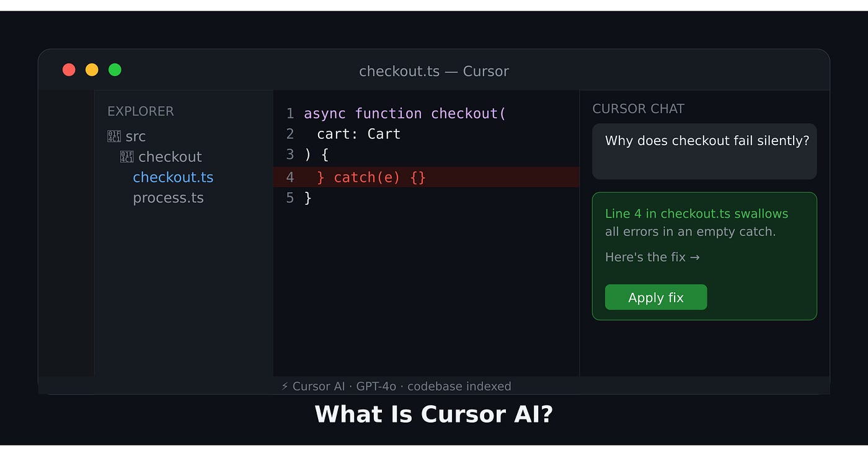Click line number 4 in the gutter
Viewport: 868px width, 456px height.
coord(290,177)
